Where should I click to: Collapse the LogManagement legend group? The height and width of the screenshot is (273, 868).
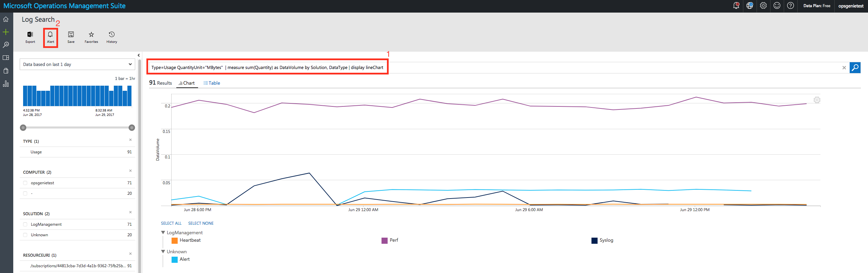(x=163, y=233)
